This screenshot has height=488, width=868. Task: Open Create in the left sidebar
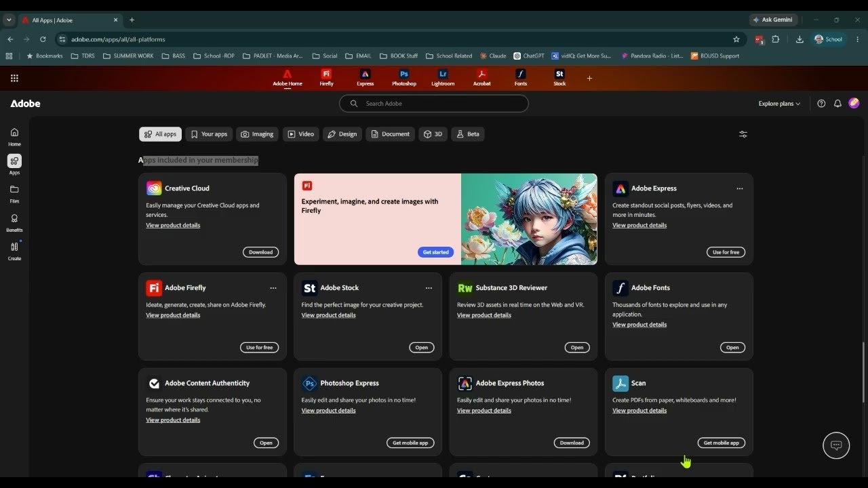[x=14, y=251]
